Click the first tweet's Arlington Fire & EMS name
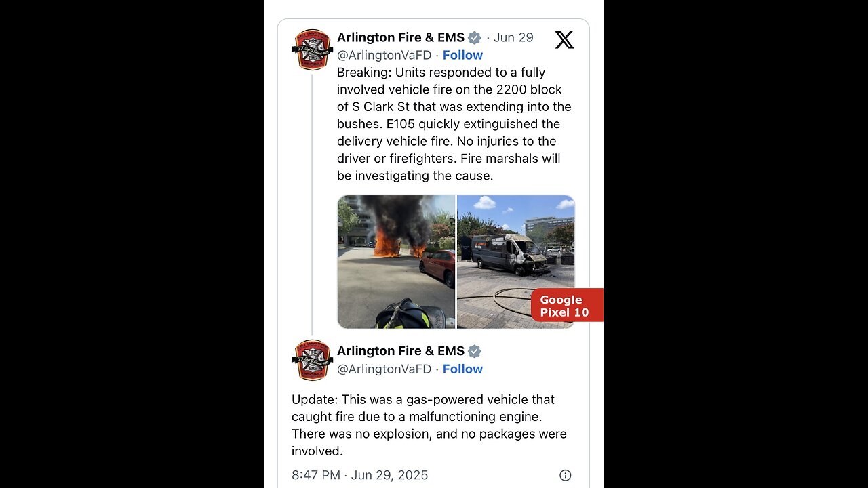This screenshot has height=488, width=868. (401, 37)
